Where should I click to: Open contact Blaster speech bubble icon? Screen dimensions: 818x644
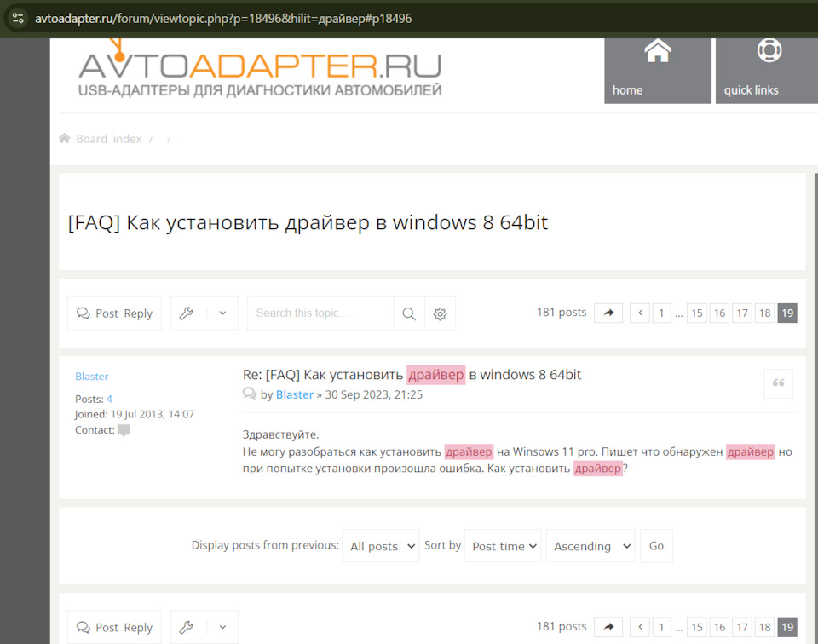click(124, 430)
